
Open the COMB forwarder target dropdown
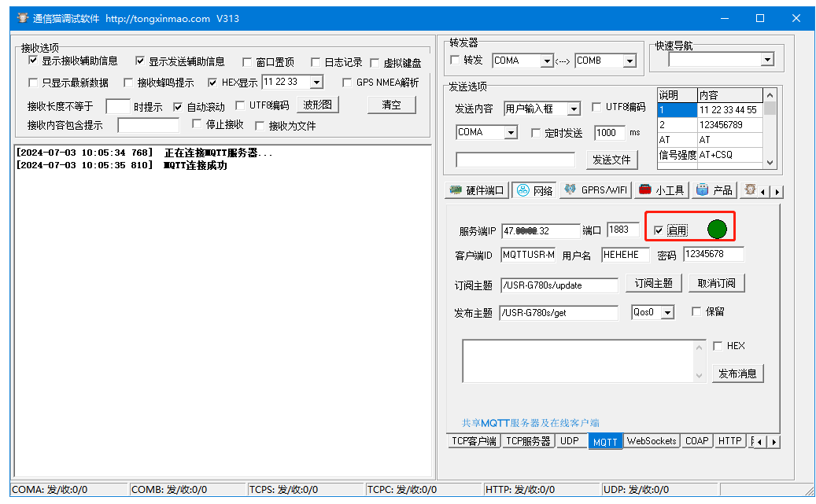(x=630, y=61)
